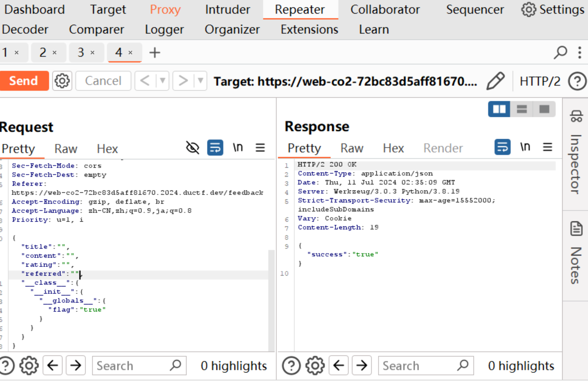Select the top-bottom stacked layout view
The image size is (588, 381).
pyautogui.click(x=522, y=109)
